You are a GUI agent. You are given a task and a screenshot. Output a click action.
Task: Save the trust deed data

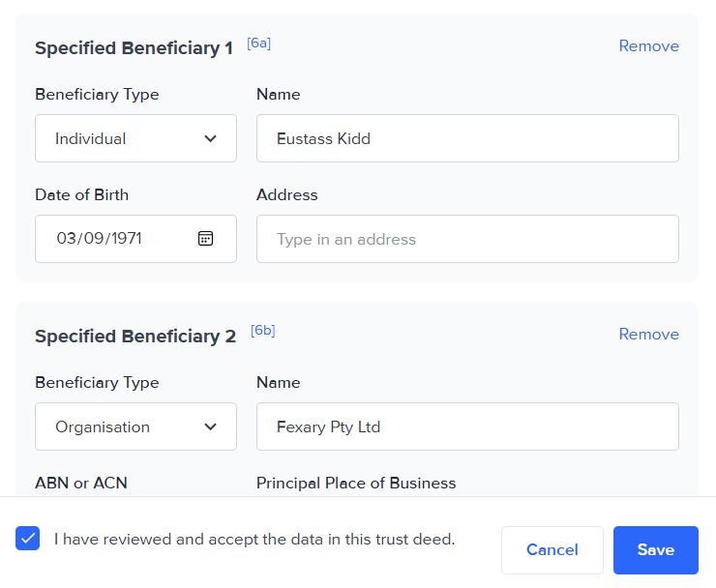tap(655, 550)
